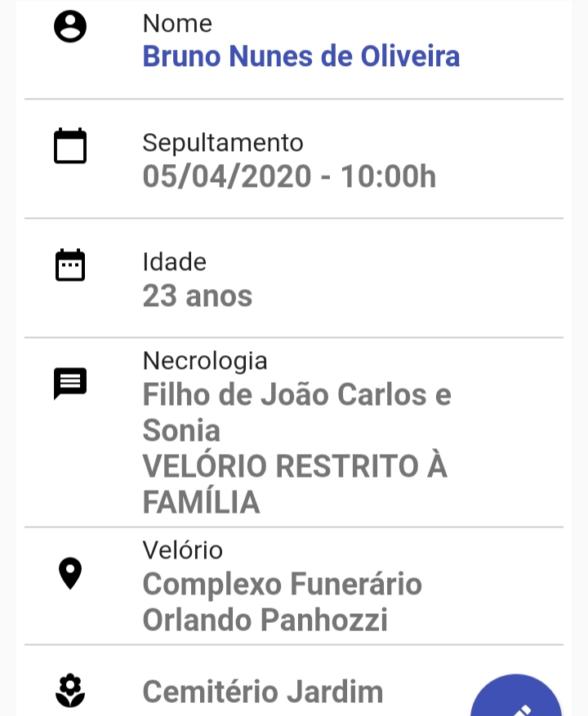Tap the Velório field label
The height and width of the screenshot is (716, 588).
coord(183,550)
